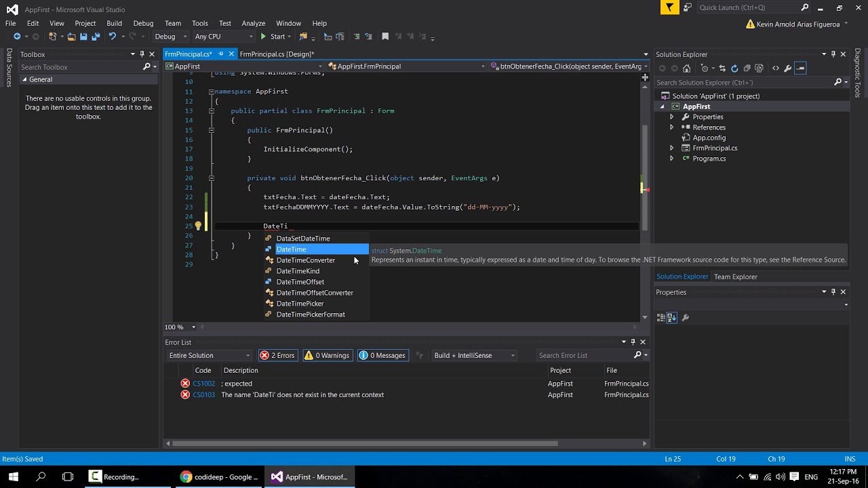Click the Solution Explorer Home icon
The height and width of the screenshot is (488, 868).
(686, 68)
